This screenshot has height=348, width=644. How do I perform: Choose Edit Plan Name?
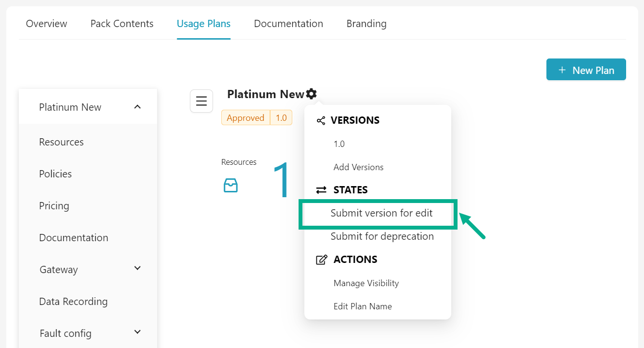tap(362, 306)
